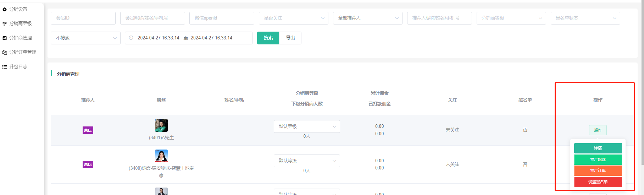Click the 分销订单管理 sidebar icon
644x195 pixels.
click(x=5, y=52)
